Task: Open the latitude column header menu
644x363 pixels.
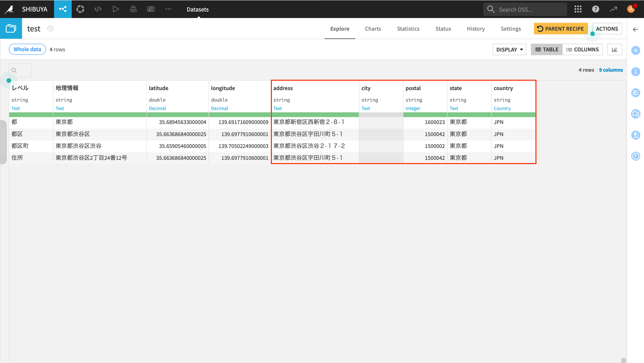Action: click(159, 88)
